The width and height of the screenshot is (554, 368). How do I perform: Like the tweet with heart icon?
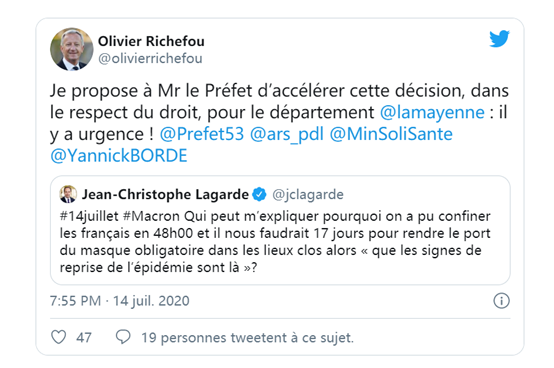point(59,337)
